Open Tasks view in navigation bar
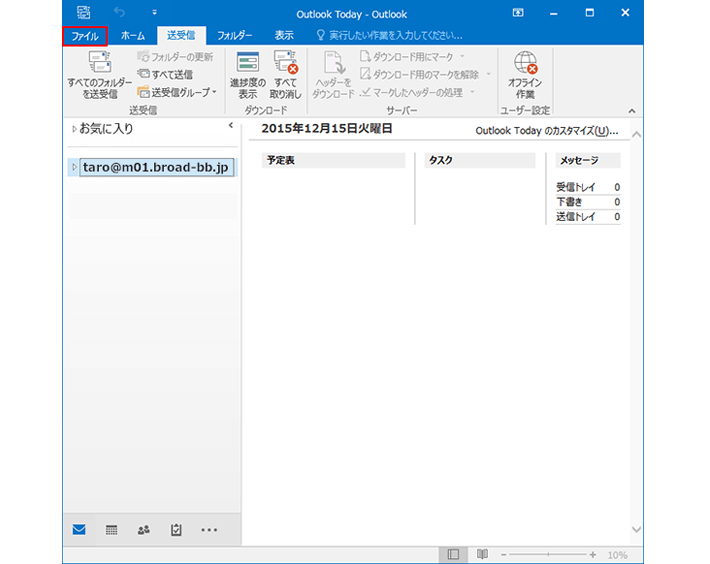Image resolution: width=710 pixels, height=564 pixels. click(x=176, y=529)
